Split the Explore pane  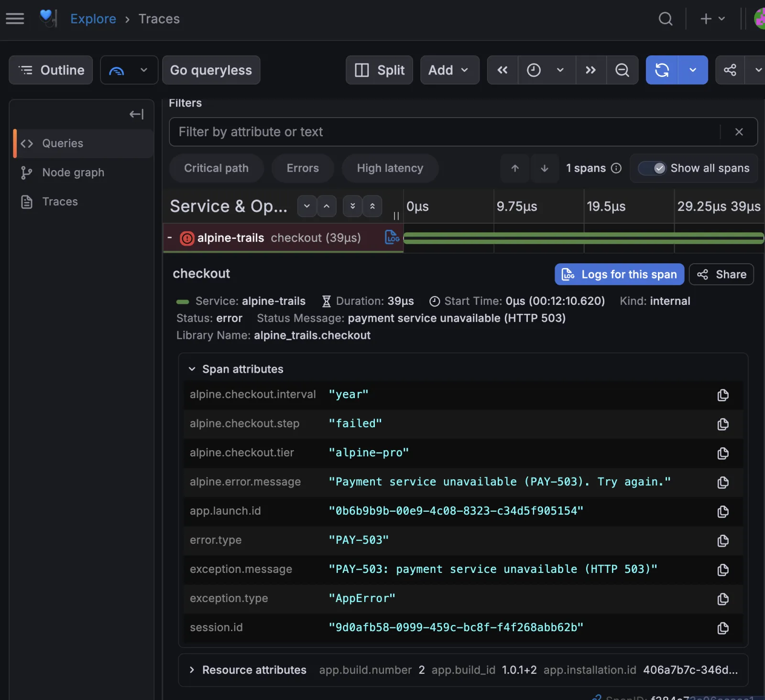379,70
